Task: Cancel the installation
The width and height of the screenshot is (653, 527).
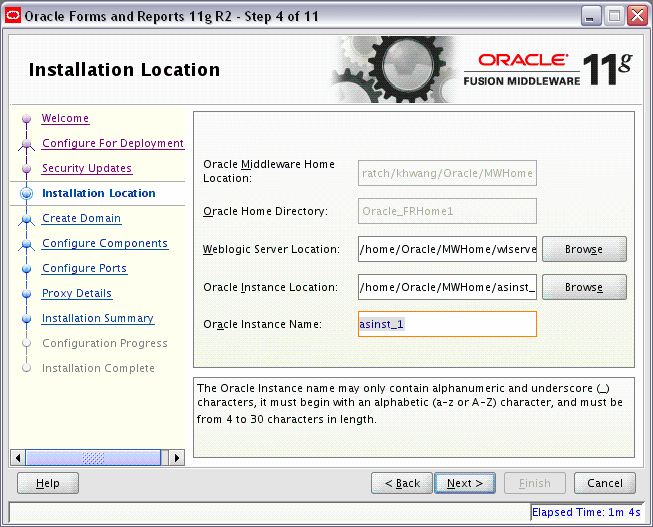Action: pos(605,483)
